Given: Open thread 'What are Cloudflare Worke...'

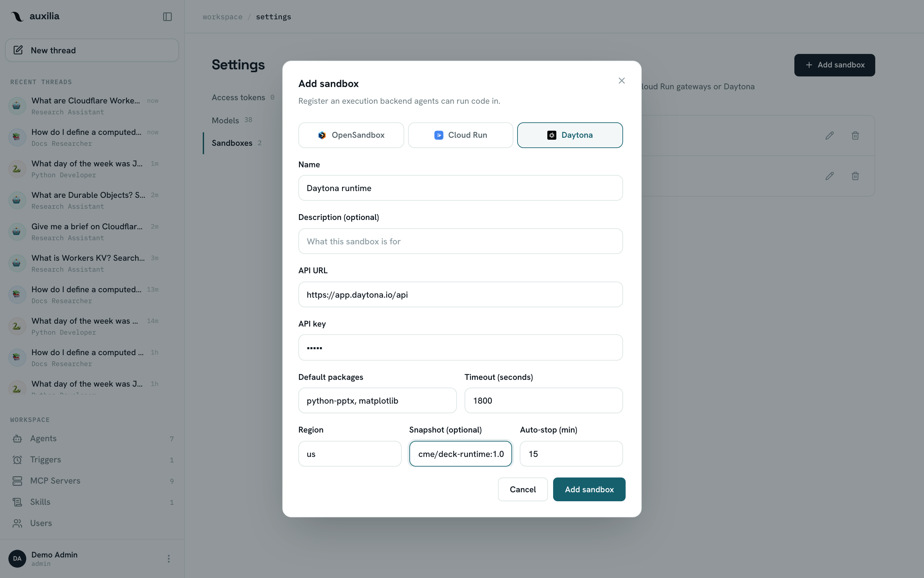Looking at the screenshot, I should click(92, 106).
